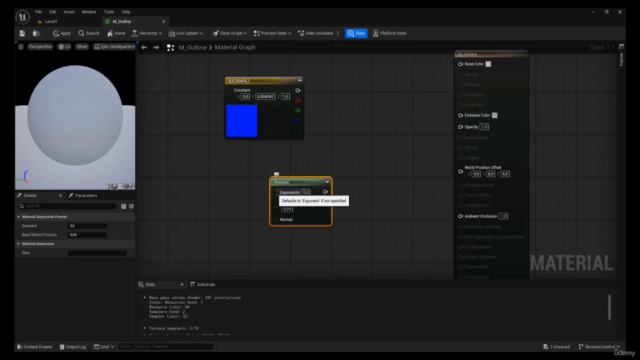Click the Unreal Engine logo icon
The image size is (640, 360).
pyautogui.click(x=22, y=17)
